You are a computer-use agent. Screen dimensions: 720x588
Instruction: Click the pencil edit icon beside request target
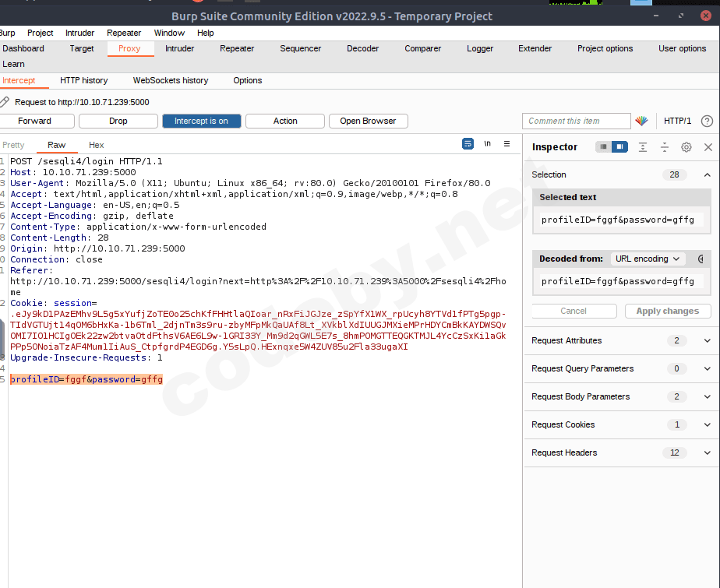[x=5, y=102]
